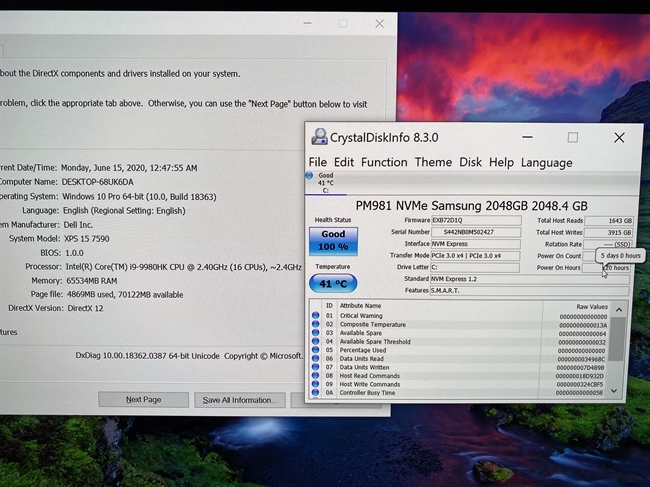Viewport: 650px width, 487px height.
Task: Click the blue status dot for Host Write Commands
Action: pos(316,384)
